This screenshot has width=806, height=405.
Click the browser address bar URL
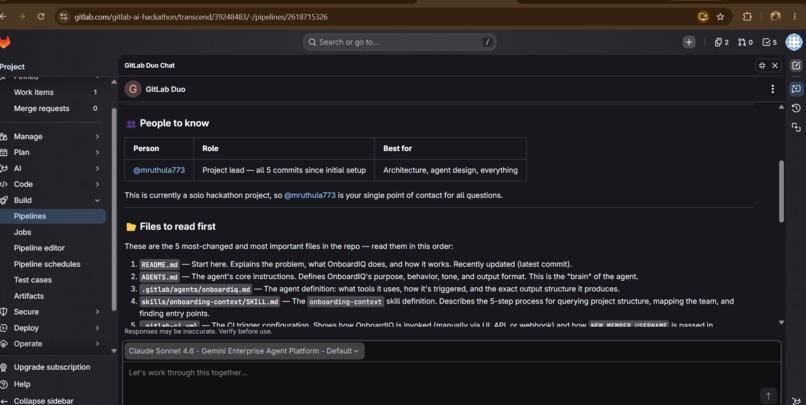(x=200, y=17)
